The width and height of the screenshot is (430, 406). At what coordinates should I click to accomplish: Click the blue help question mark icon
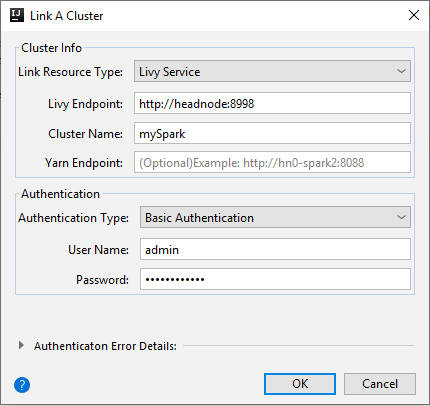22,385
